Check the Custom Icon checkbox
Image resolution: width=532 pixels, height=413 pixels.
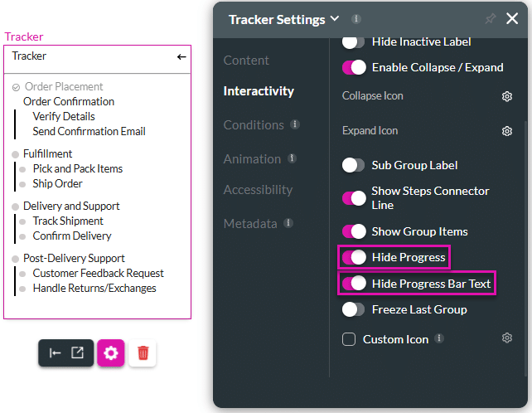(x=349, y=339)
